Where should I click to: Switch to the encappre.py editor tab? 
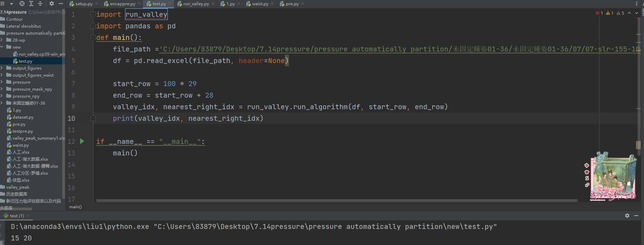pyautogui.click(x=122, y=4)
